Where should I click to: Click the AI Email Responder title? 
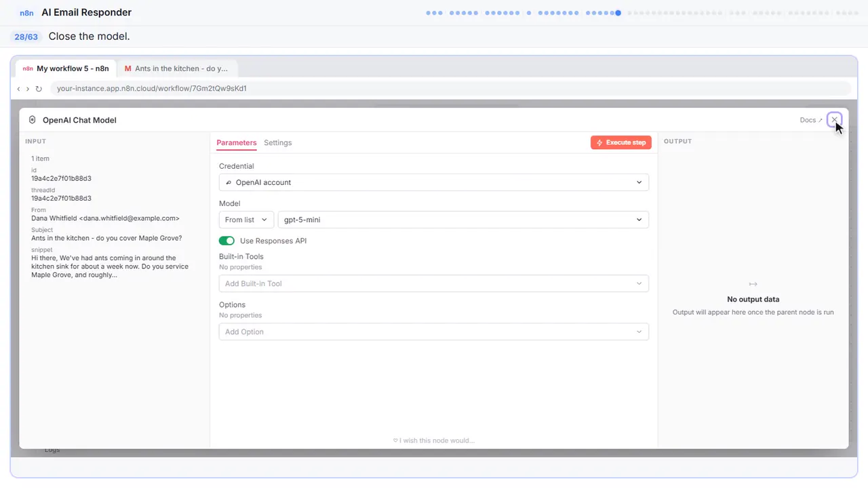click(x=87, y=13)
